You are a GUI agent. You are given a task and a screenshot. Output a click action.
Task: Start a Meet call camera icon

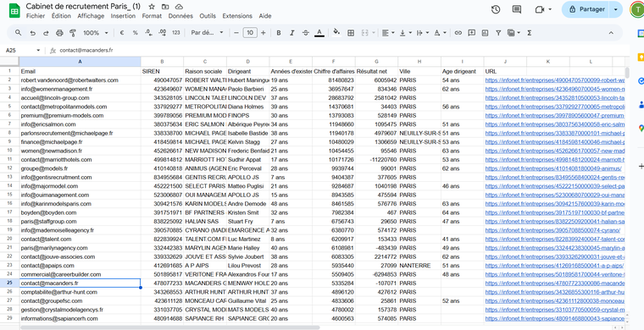539,9
